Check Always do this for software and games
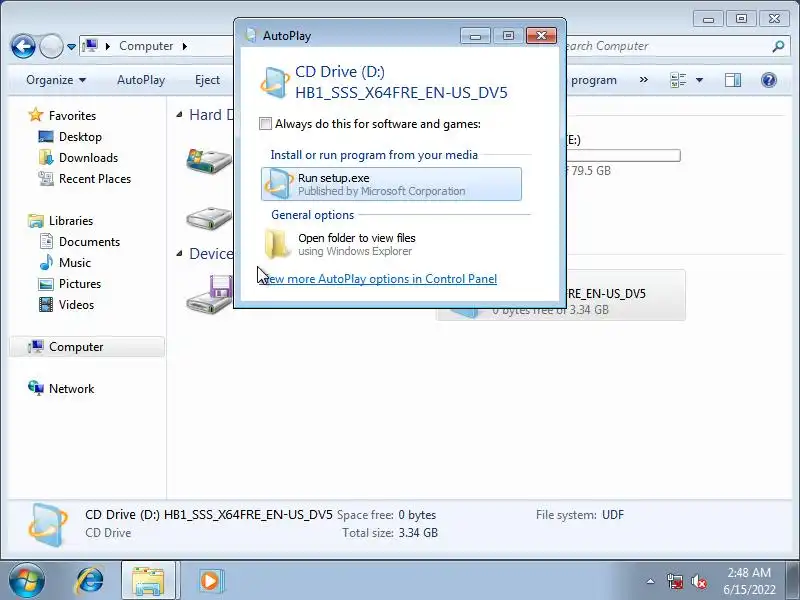The image size is (800, 600). click(265, 123)
